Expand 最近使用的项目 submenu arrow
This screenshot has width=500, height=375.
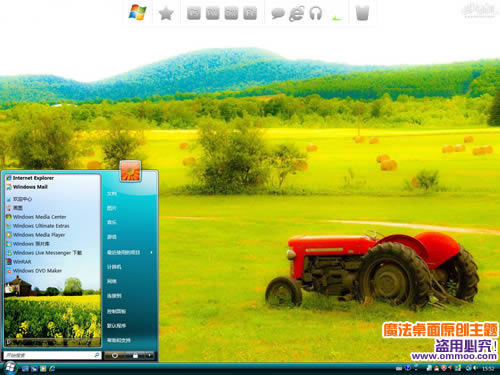pos(151,253)
